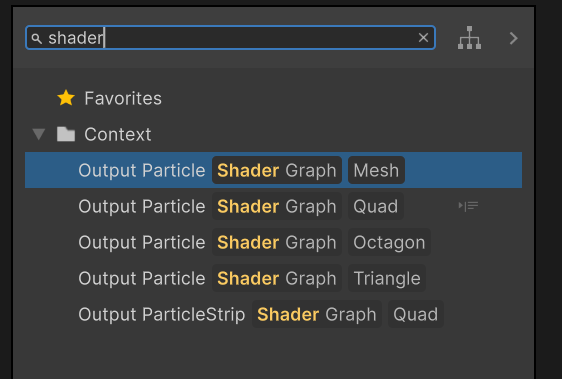
Task: Click the Context folder icon
Action: pos(66,134)
